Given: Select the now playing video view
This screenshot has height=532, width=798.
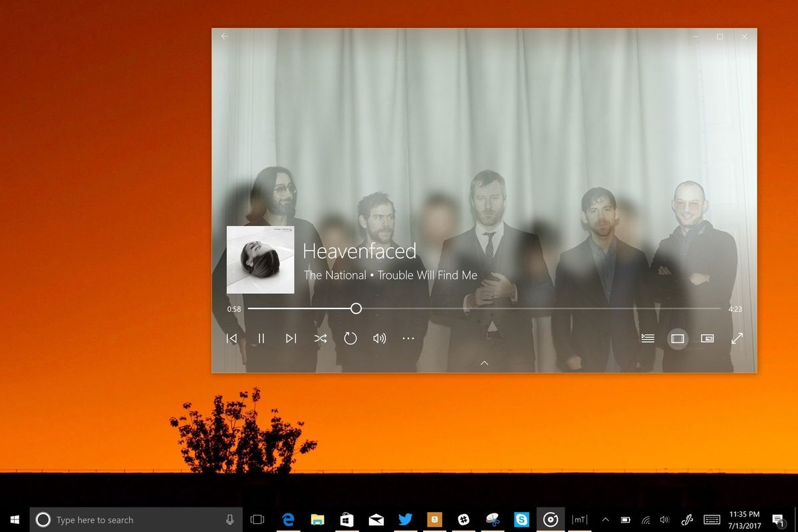Looking at the screenshot, I should point(678,338).
